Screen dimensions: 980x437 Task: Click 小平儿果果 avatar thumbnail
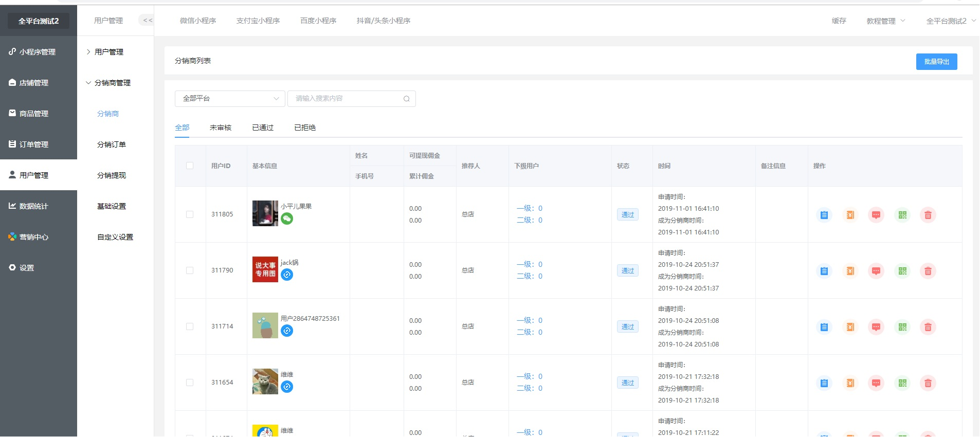[x=265, y=213]
